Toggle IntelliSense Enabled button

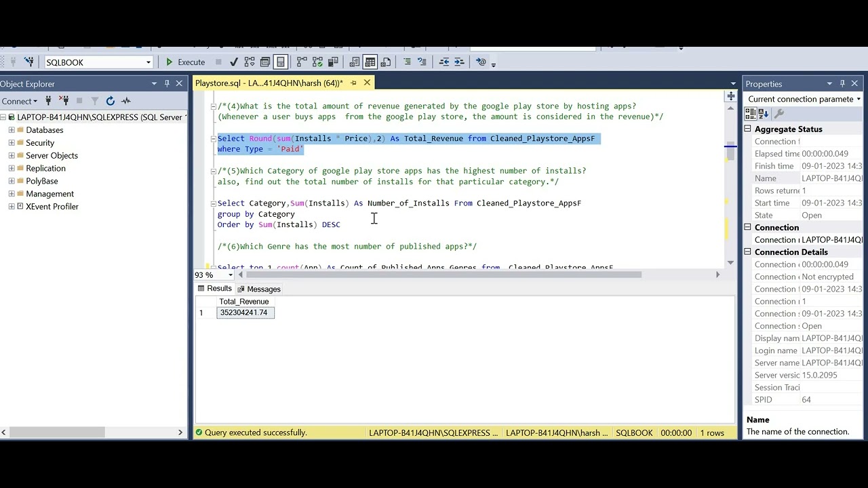281,62
